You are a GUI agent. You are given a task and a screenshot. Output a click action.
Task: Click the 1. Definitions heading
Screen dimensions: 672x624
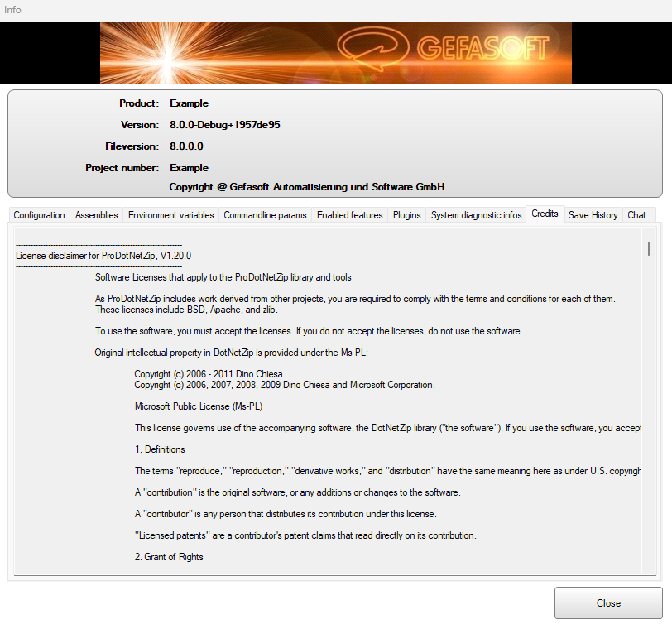click(x=160, y=449)
